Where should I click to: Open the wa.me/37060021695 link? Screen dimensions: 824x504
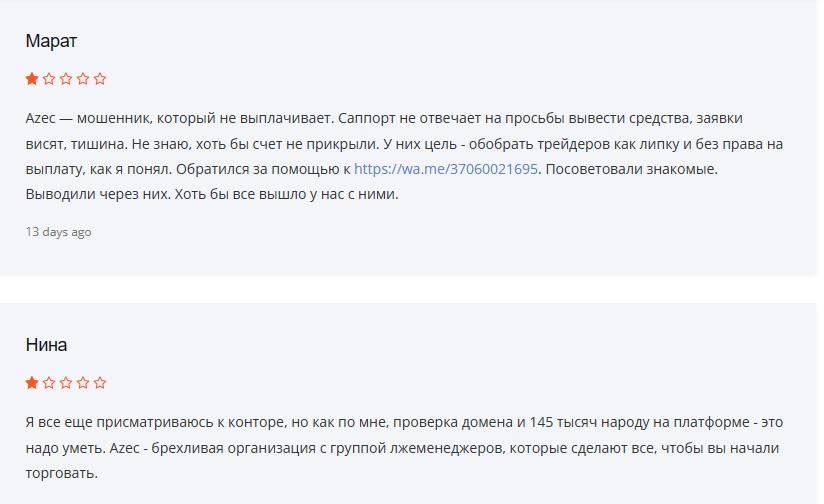coord(446,169)
